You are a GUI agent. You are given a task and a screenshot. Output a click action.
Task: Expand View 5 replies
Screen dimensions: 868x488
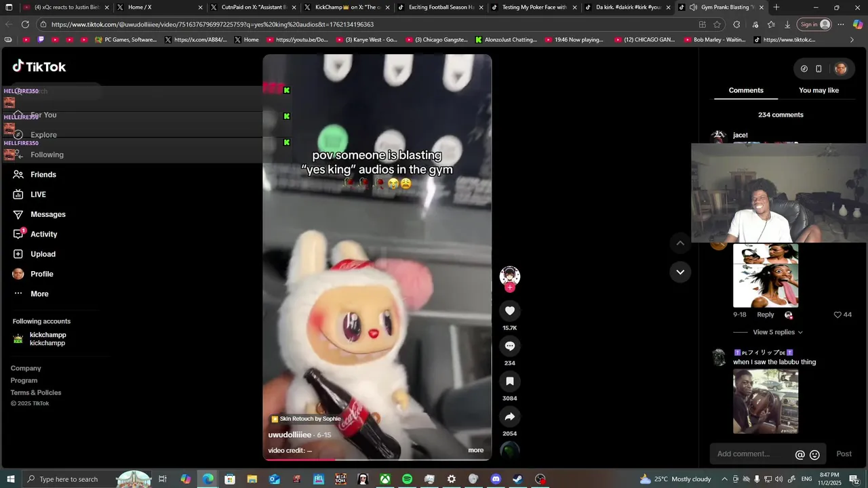click(778, 332)
